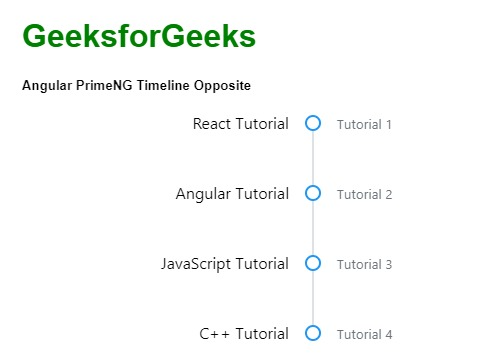Click the word Timeline in the subheading
Screen dimensions: 488x363
163,85
